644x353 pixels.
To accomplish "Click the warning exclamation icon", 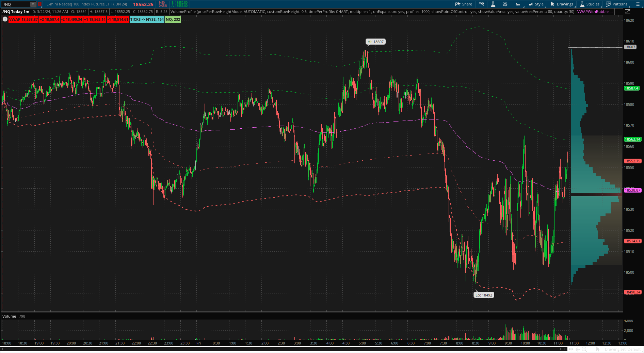I will [5, 19].
